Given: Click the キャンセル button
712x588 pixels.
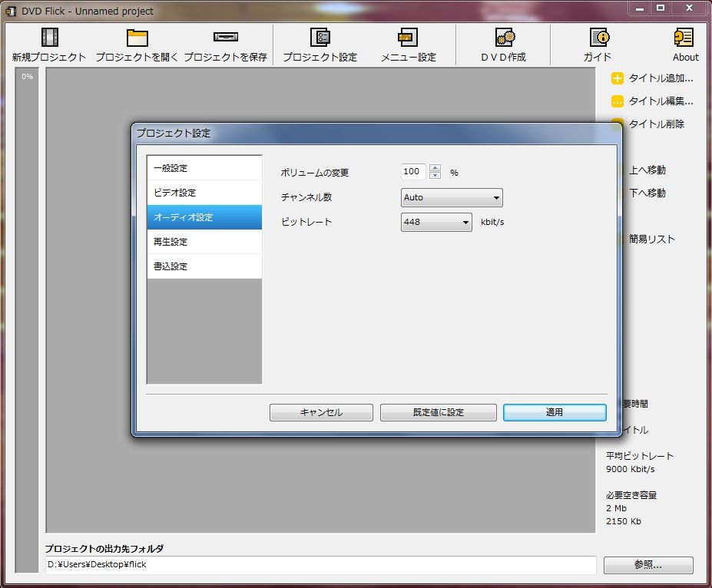Looking at the screenshot, I should [x=321, y=412].
